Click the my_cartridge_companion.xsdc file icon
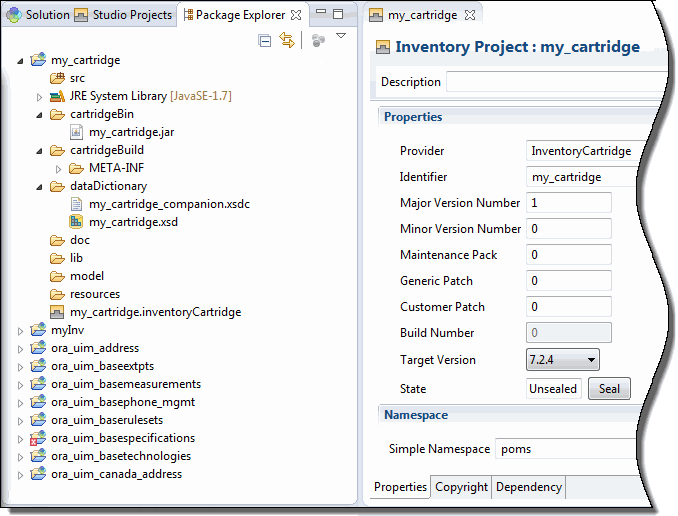Image resolution: width=678 pixels, height=516 pixels. [77, 204]
